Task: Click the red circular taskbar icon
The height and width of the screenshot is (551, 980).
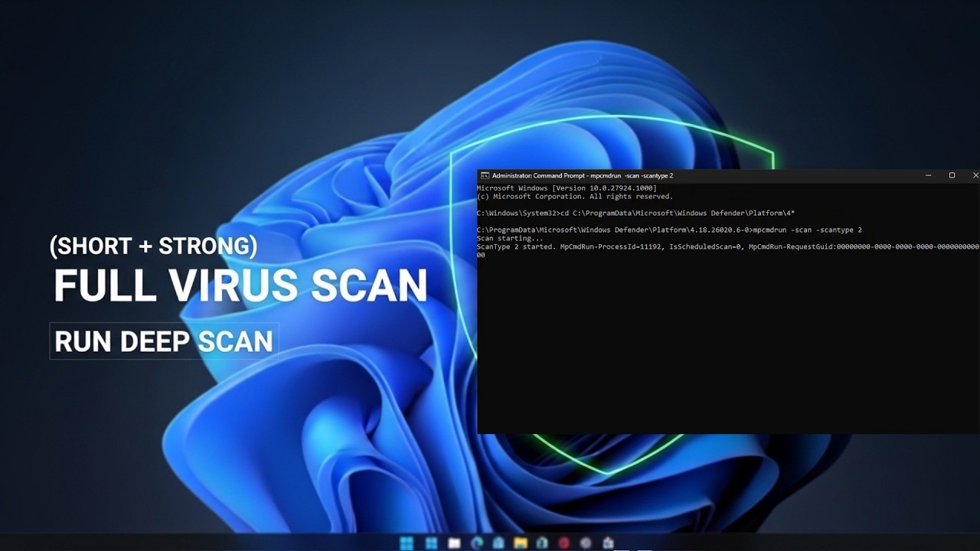Action: click(564, 543)
